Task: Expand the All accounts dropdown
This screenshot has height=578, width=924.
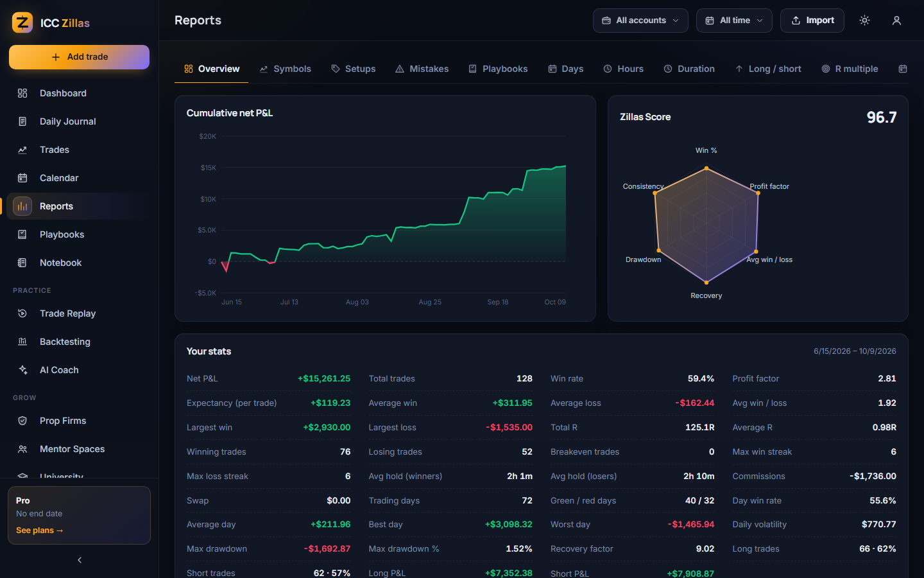Action: (640, 21)
